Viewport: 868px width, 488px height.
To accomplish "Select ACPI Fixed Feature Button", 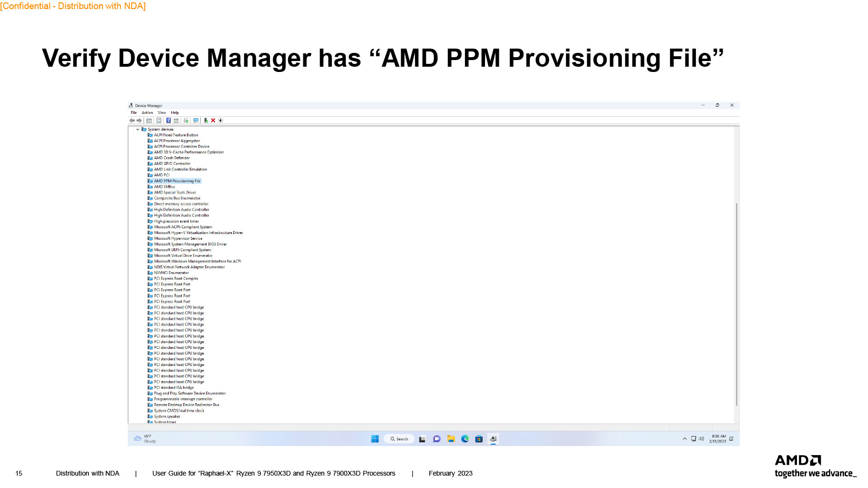I will click(176, 135).
